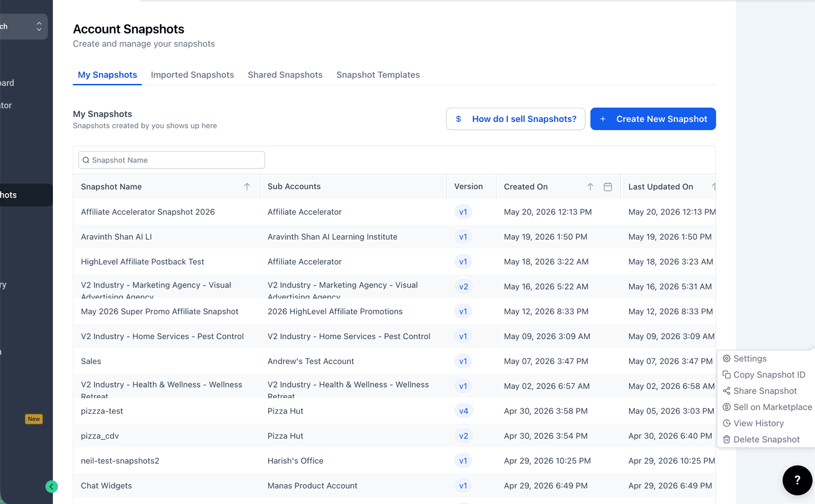Click the Aravinth Shan AI LI snapshot

coord(116,236)
